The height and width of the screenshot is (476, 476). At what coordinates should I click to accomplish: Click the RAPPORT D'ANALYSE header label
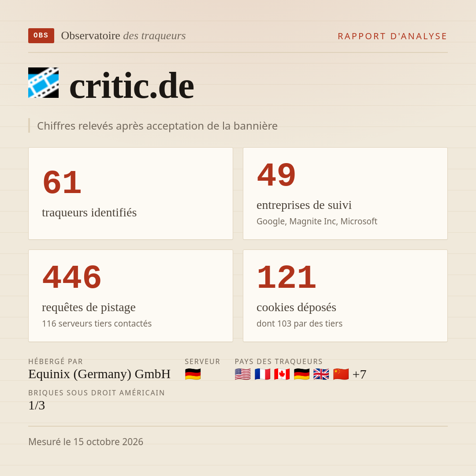pyautogui.click(x=393, y=36)
